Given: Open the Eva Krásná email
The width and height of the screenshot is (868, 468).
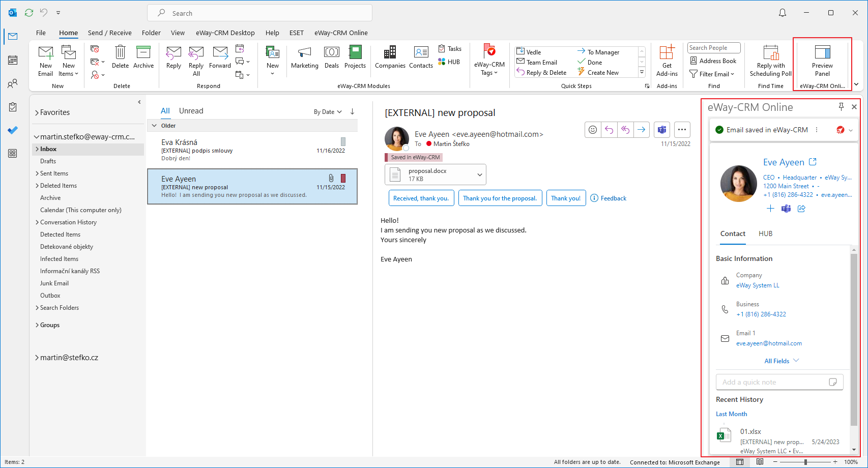Looking at the screenshot, I should pyautogui.click(x=252, y=150).
